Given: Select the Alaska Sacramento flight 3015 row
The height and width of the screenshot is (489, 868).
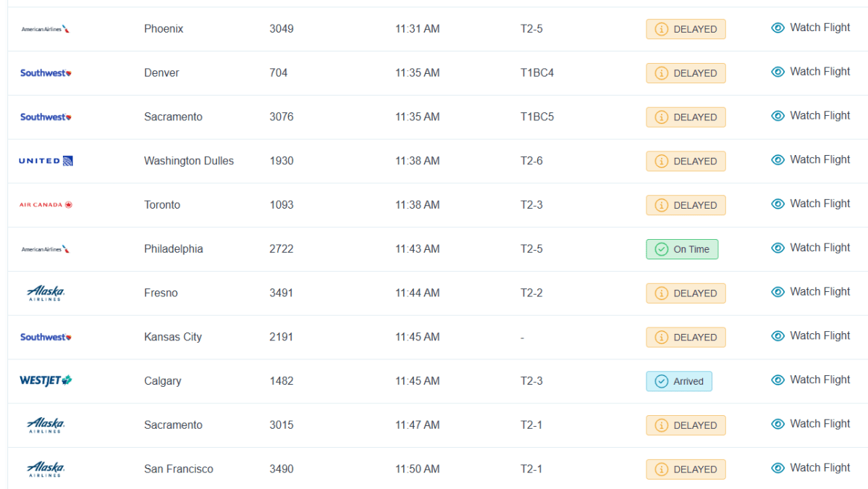Looking at the screenshot, I should [x=173, y=425].
